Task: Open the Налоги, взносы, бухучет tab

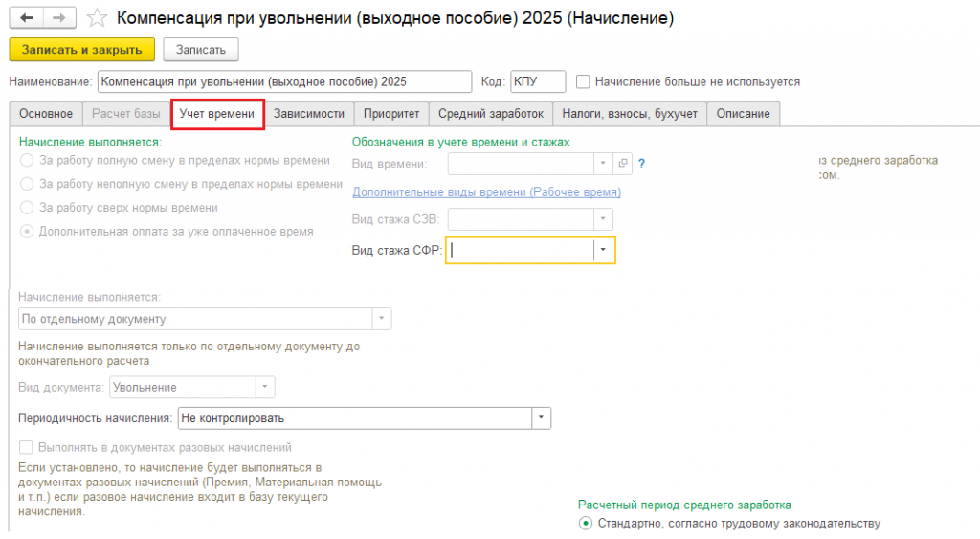Action: [x=631, y=114]
